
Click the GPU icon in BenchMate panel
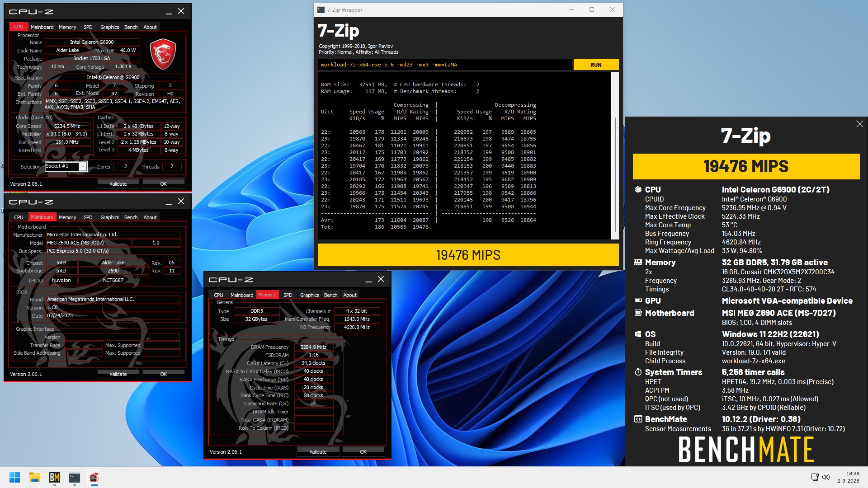[638, 300]
